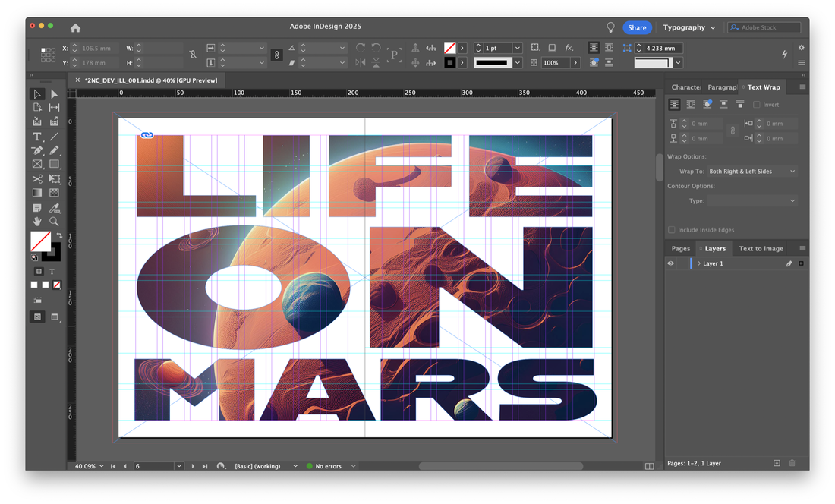Open the Contour Options Type dropdown
The width and height of the screenshot is (835, 504).
pyautogui.click(x=752, y=200)
